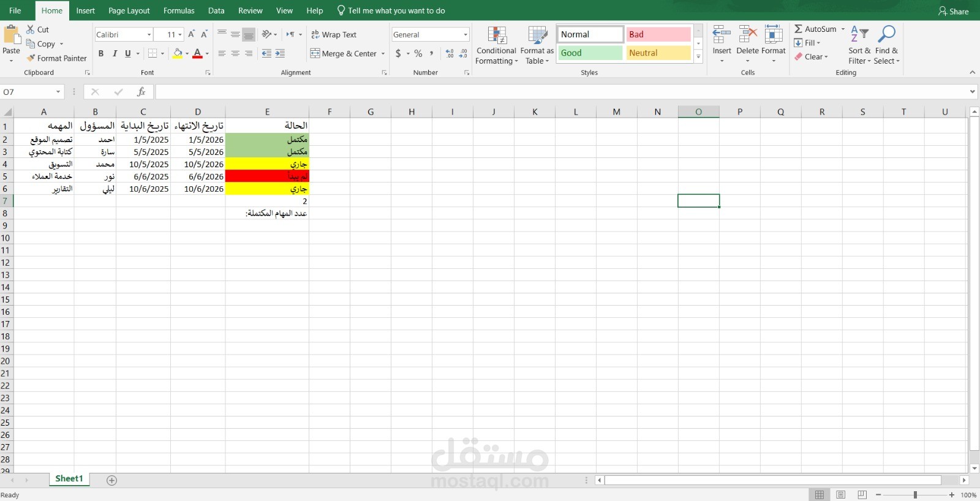980x501 pixels.
Task: Open the Name Box dropdown arrow
Action: click(58, 92)
